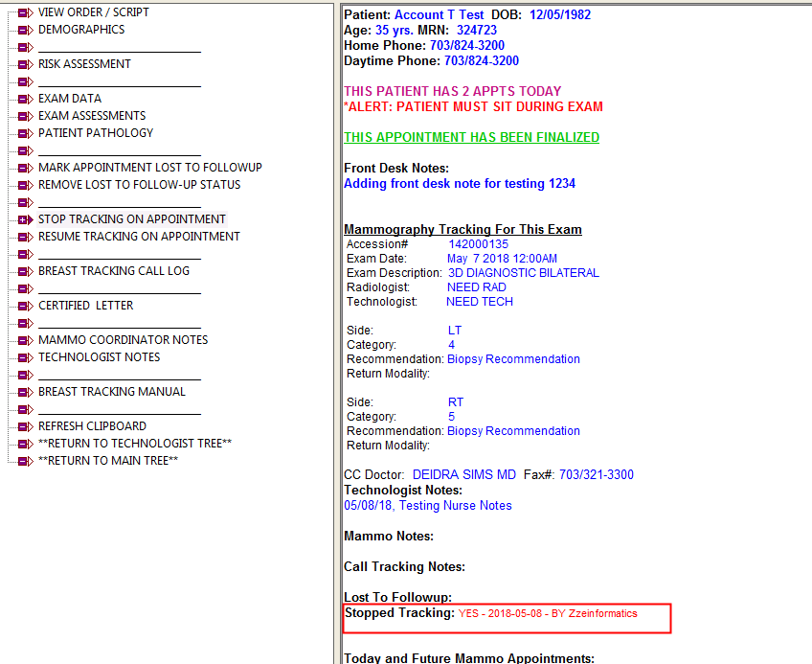Open TECHNOLOGIST NOTES in the tree
The image size is (812, 664).
pyautogui.click(x=99, y=357)
